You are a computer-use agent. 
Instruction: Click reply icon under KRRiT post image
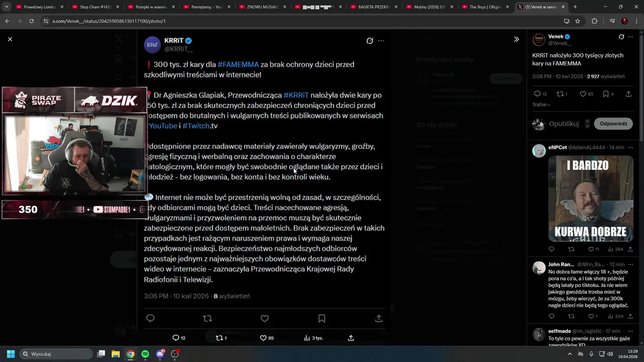(x=150, y=318)
